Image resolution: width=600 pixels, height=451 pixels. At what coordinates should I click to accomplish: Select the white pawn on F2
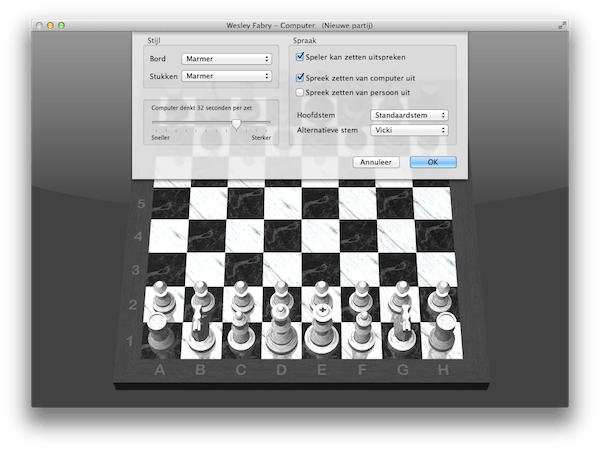tap(361, 296)
